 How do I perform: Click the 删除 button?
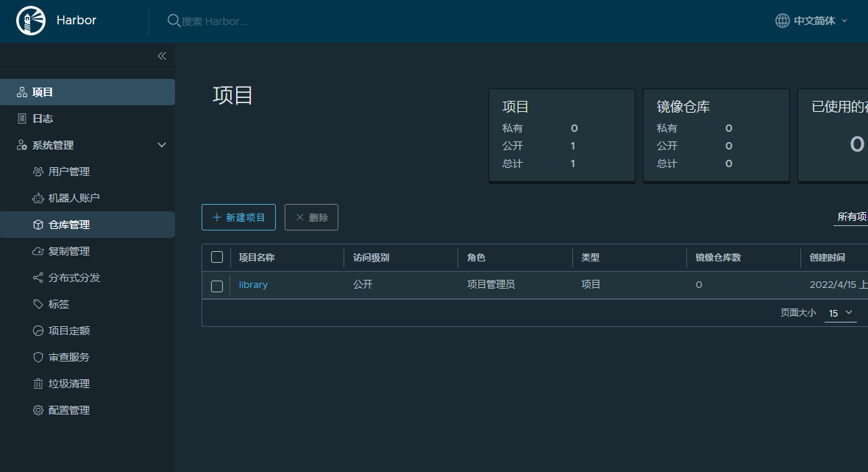point(311,217)
